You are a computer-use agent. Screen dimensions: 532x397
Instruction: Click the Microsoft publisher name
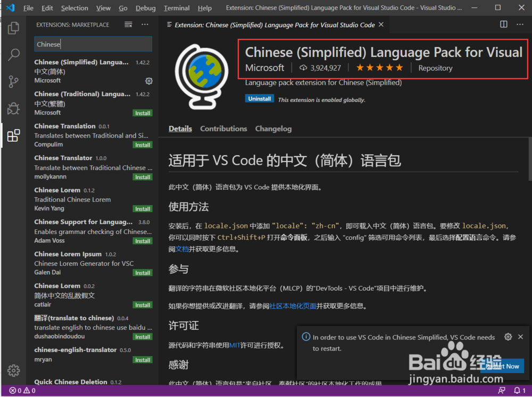pos(264,68)
